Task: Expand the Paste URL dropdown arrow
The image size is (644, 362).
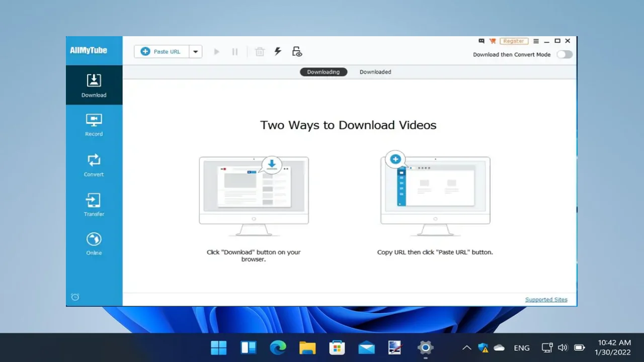Action: click(196, 51)
